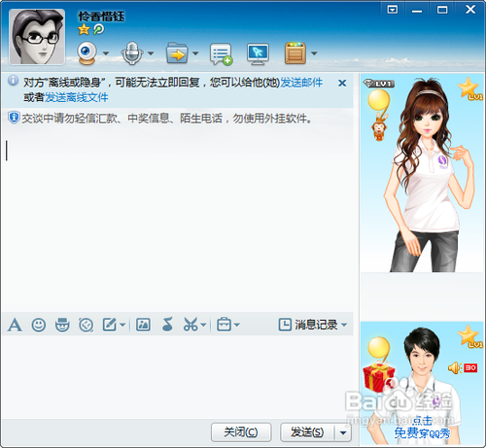Open video call options dropdown arrow
Screen dimensions: 486x448
click(106, 53)
